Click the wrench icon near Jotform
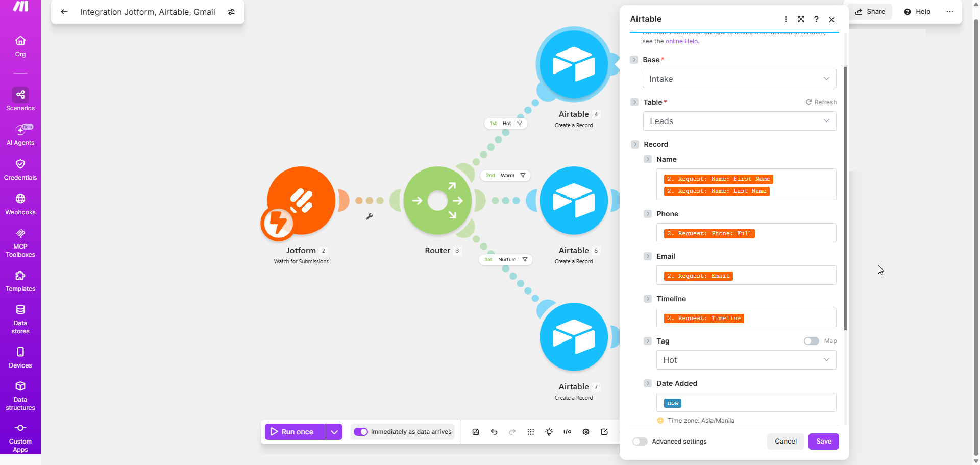 click(x=370, y=216)
